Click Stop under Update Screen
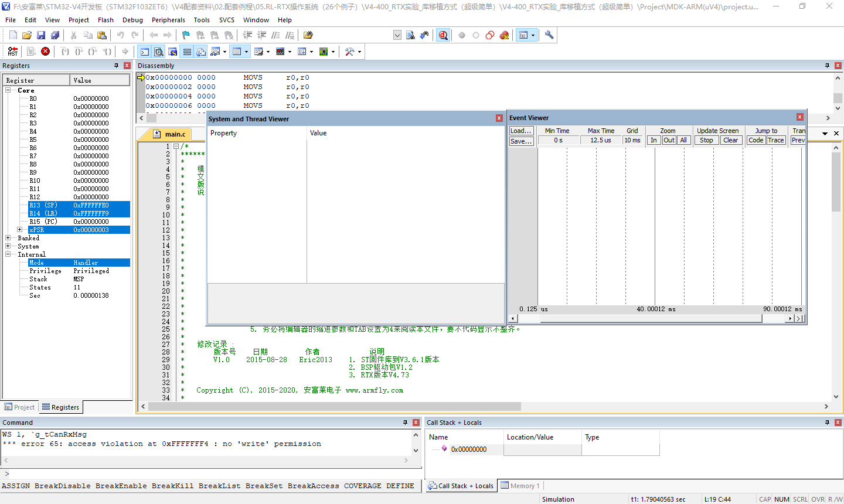Screen dimensions: 844x504 click(706, 140)
